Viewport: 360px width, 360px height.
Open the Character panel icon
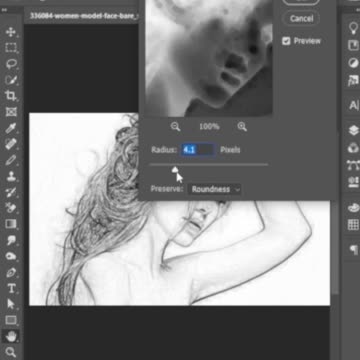[x=353, y=105]
